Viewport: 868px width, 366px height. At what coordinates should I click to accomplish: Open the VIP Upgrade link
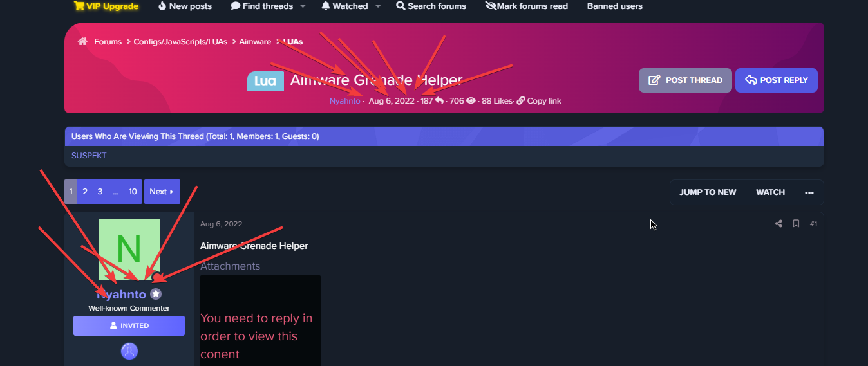point(106,6)
